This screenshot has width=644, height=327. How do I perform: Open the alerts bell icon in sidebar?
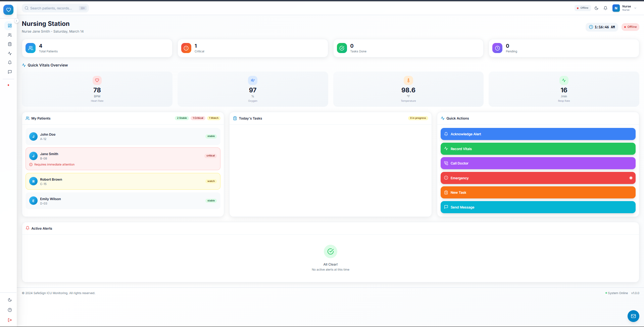pyautogui.click(x=10, y=62)
